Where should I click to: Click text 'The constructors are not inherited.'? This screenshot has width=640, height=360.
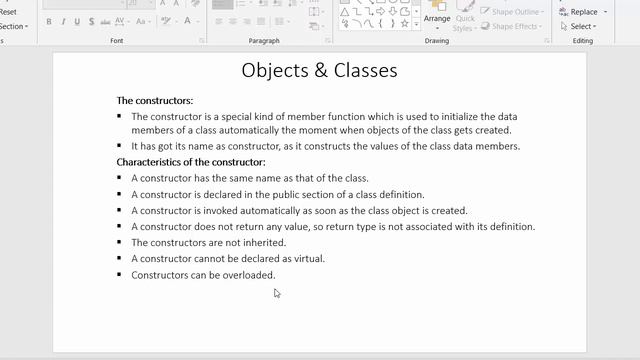pos(209,242)
